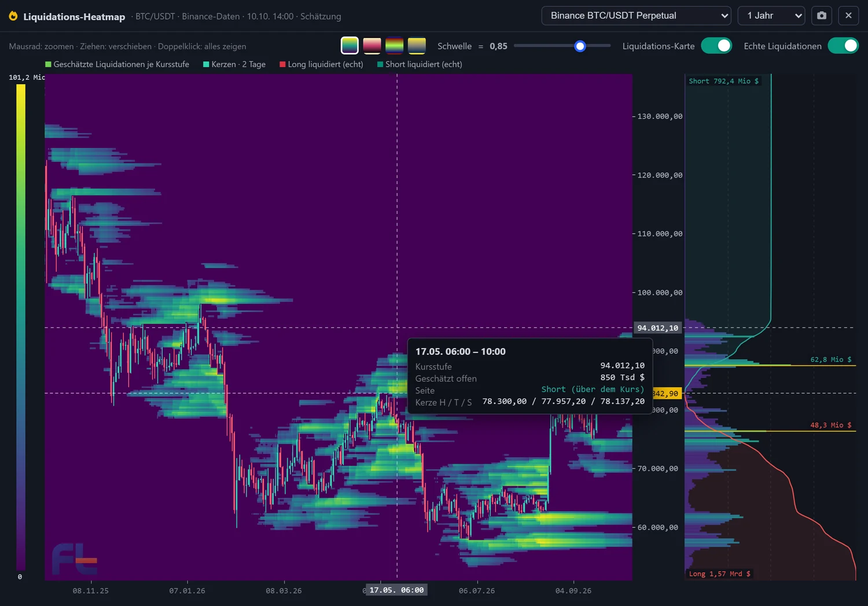This screenshot has width=868, height=606.
Task: Click the 04.09.26 date axis label
Action: (573, 591)
